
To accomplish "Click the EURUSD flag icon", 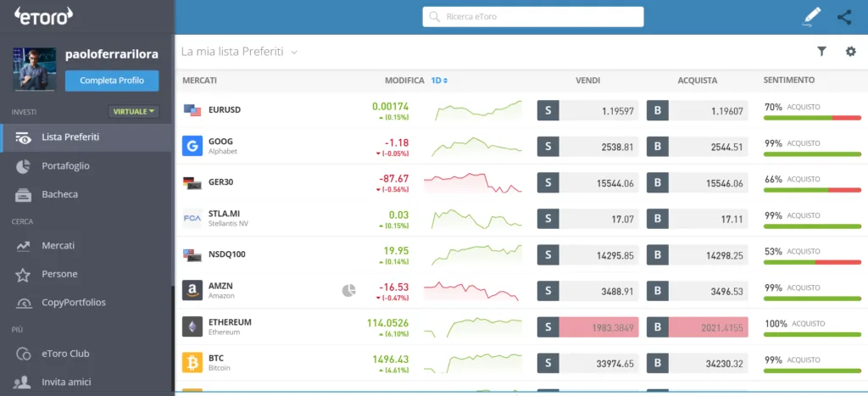I will click(192, 109).
